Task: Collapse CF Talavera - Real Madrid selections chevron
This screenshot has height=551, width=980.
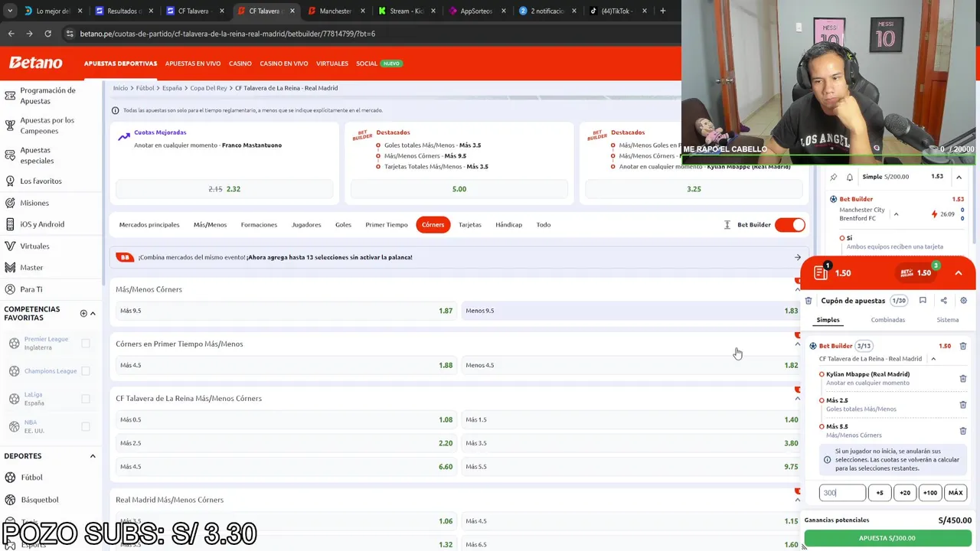Action: [x=933, y=359]
